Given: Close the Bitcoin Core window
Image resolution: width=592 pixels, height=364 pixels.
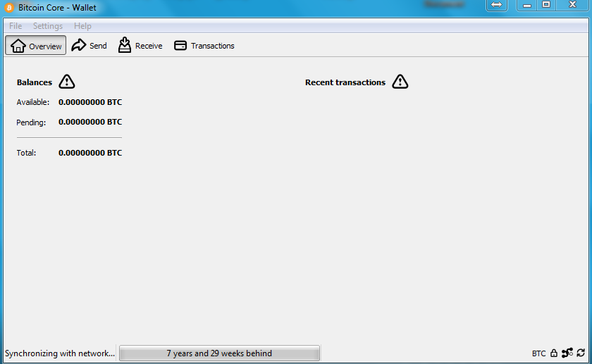Looking at the screenshot, I should [572, 5].
